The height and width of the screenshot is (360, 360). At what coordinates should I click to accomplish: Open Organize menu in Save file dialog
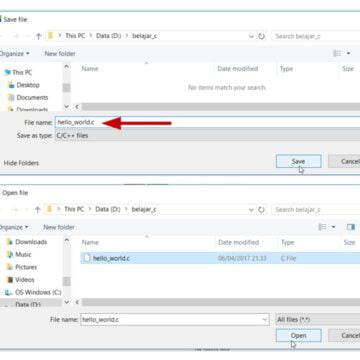[x=14, y=54]
